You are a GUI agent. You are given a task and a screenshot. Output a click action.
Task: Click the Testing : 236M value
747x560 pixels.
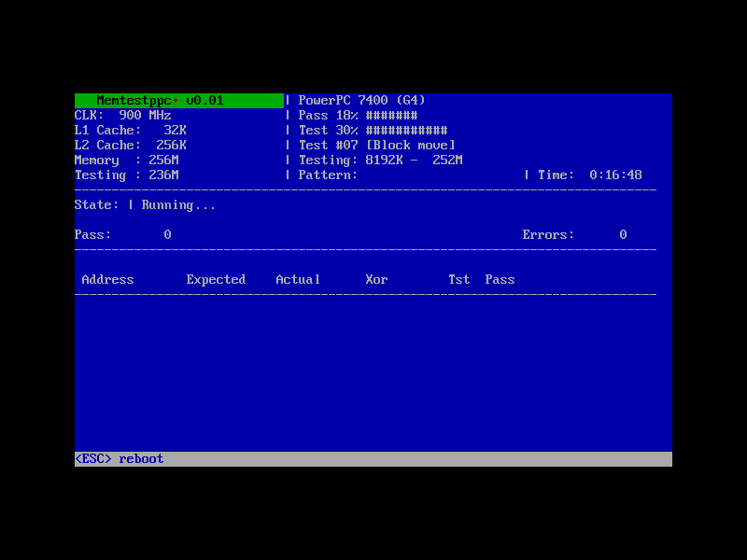point(127,175)
